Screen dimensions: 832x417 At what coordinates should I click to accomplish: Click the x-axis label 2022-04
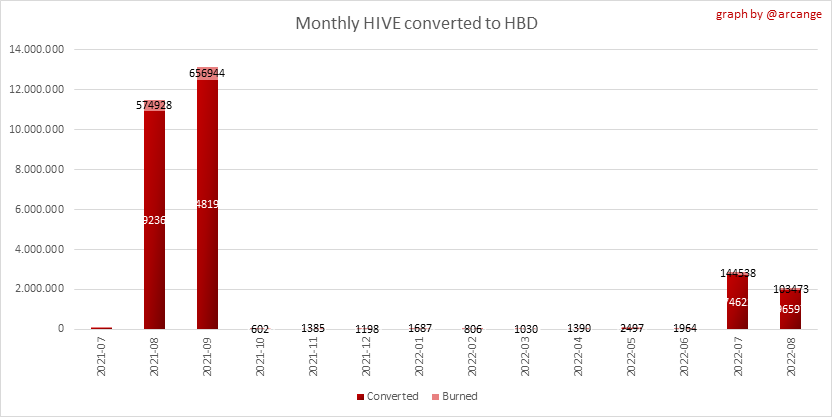point(579,357)
